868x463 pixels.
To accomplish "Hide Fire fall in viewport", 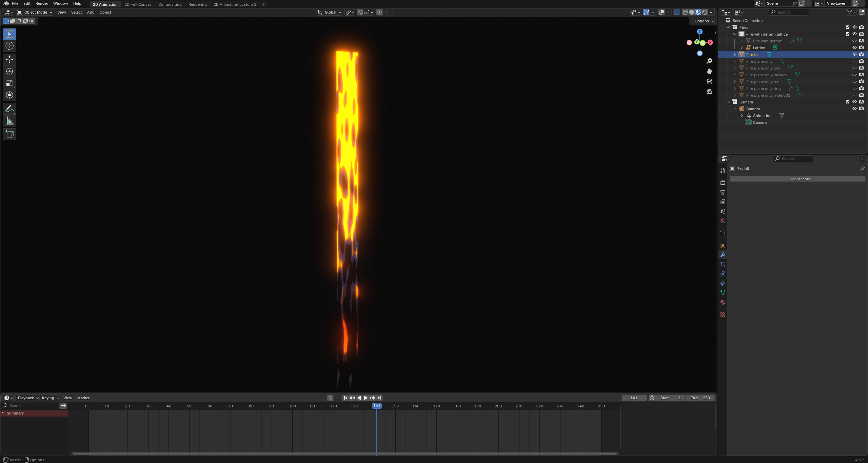I will 854,54.
